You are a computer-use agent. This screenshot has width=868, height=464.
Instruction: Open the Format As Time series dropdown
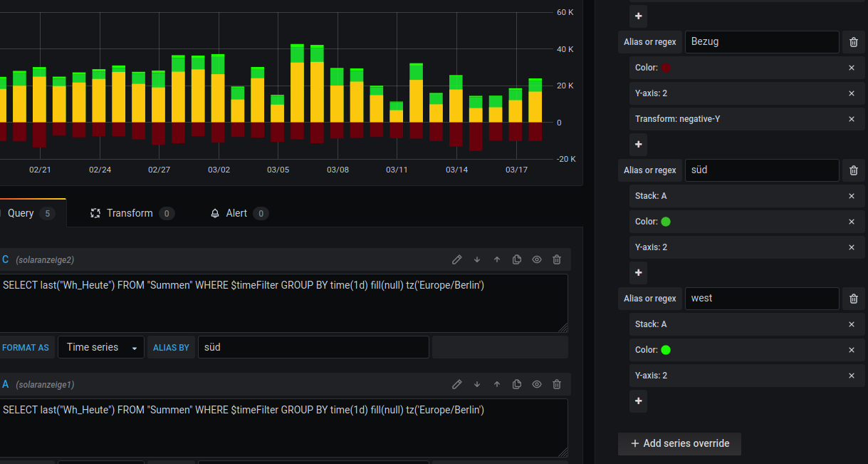point(101,347)
